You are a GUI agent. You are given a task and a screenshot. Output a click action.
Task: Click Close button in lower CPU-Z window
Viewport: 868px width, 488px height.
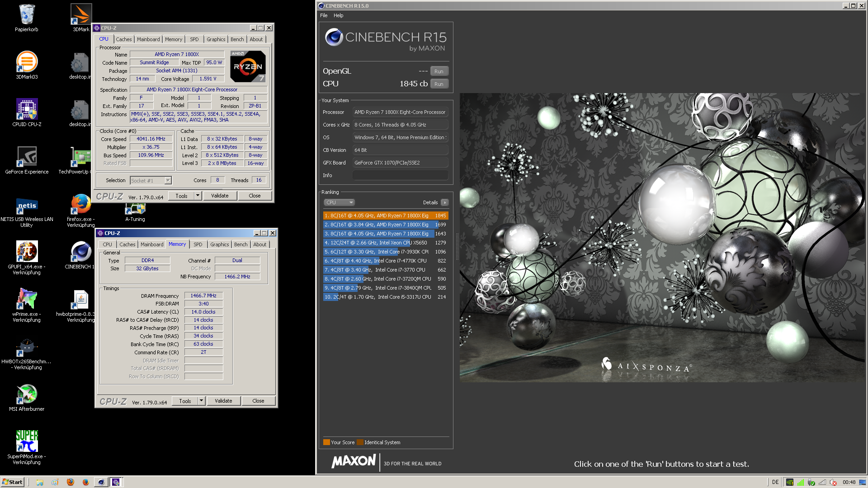[x=258, y=401]
